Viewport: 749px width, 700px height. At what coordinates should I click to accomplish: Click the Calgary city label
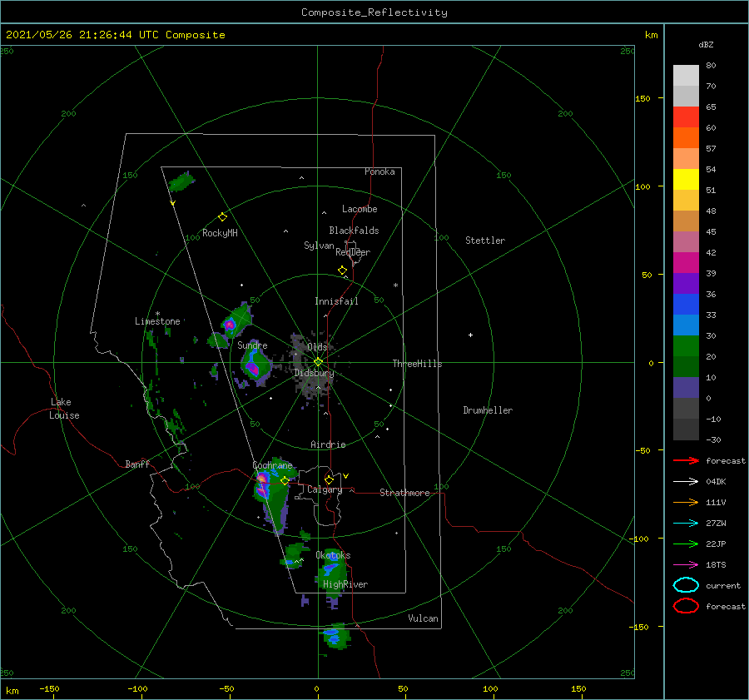click(x=325, y=489)
